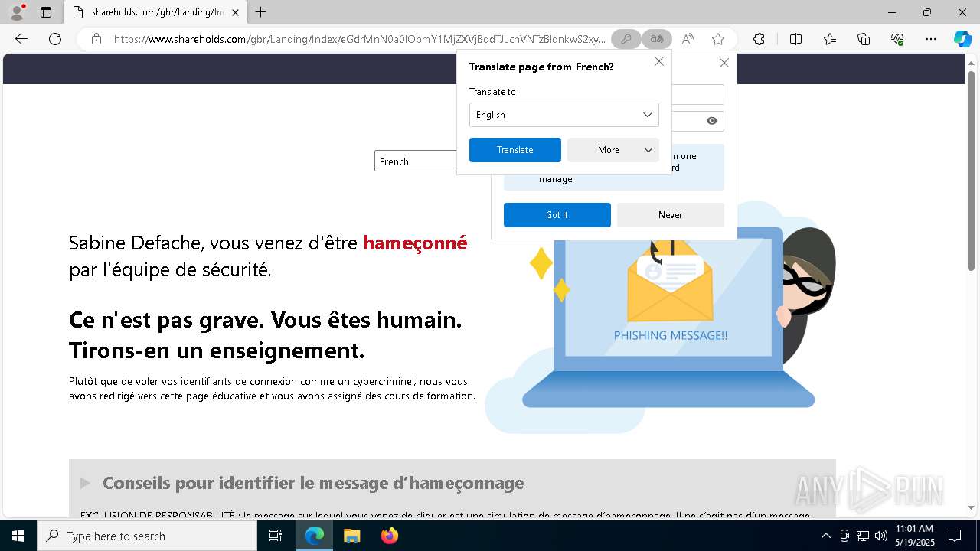Click the Microsoft Edge taskbar icon
The width and height of the screenshot is (980, 551).
pyautogui.click(x=315, y=536)
